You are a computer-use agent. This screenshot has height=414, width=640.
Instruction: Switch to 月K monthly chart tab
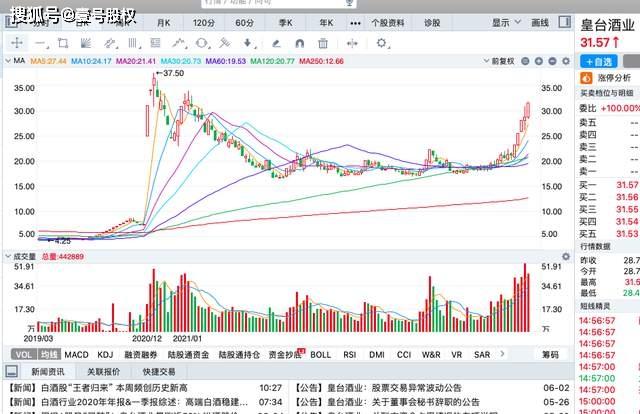click(x=163, y=23)
